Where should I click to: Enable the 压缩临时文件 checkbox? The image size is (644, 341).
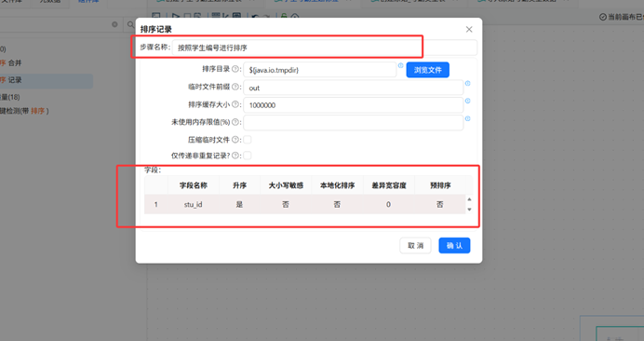point(248,140)
